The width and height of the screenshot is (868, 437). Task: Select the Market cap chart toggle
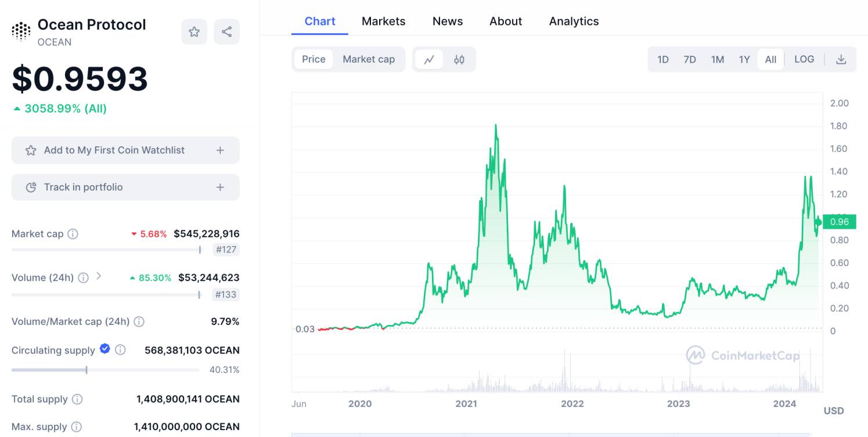(369, 59)
